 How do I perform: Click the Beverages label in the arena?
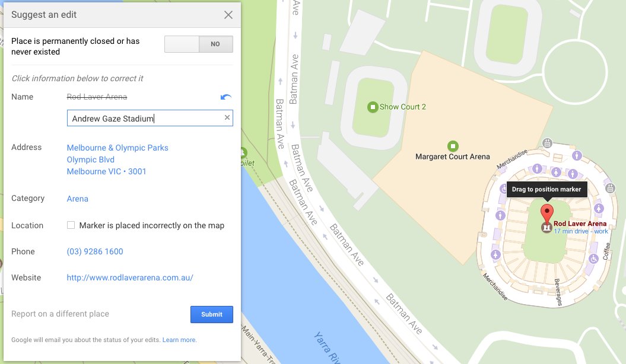tap(558, 292)
